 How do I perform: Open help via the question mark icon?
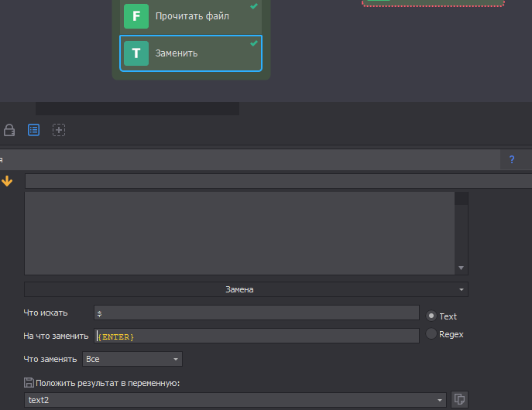pos(511,159)
